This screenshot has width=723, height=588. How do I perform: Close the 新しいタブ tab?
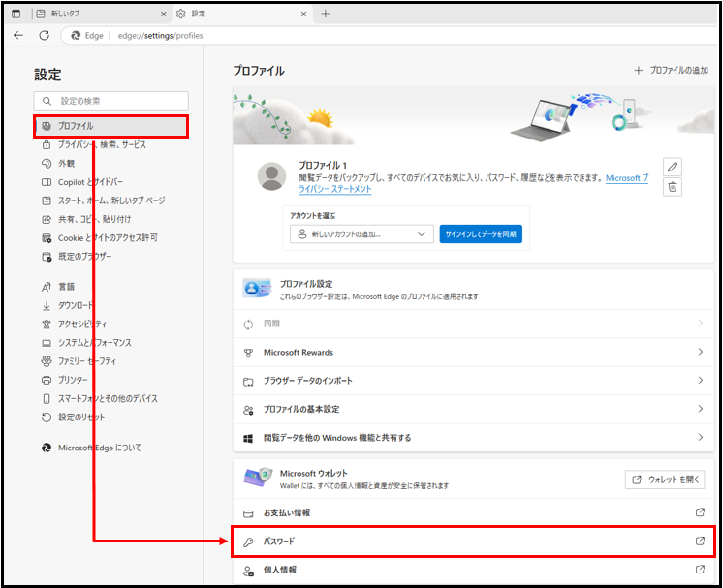[x=163, y=15]
